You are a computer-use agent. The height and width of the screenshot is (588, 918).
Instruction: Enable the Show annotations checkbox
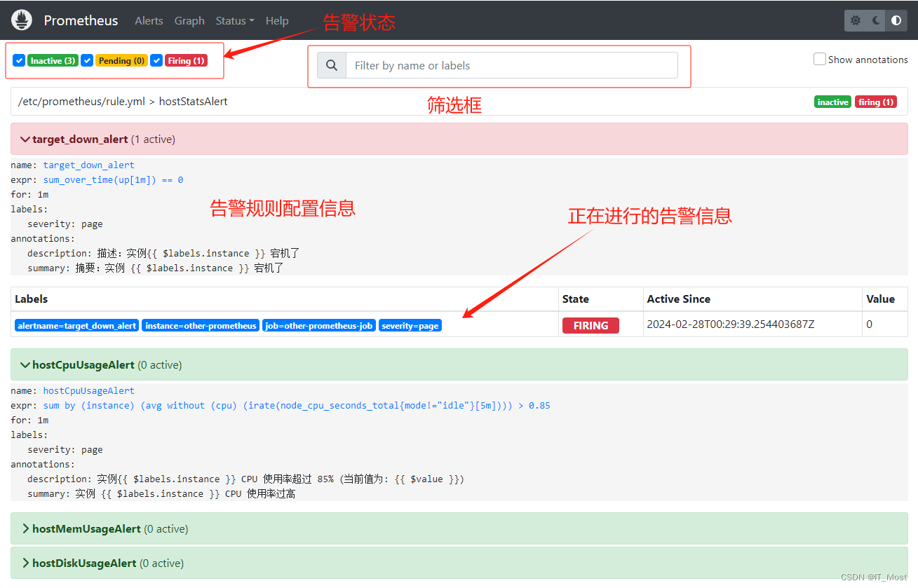819,60
